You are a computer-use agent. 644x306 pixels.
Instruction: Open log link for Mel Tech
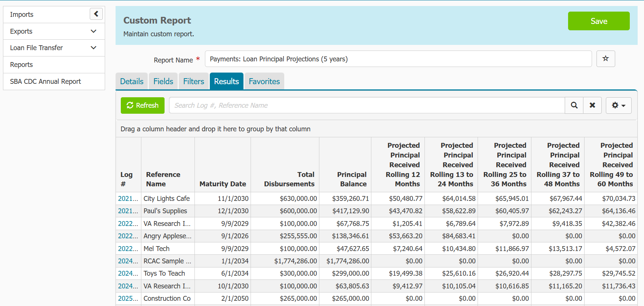(128, 249)
